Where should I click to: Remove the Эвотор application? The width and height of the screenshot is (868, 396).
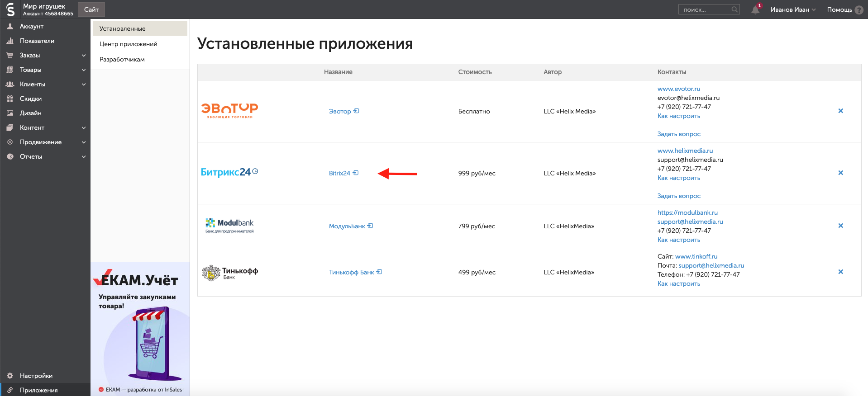840,111
